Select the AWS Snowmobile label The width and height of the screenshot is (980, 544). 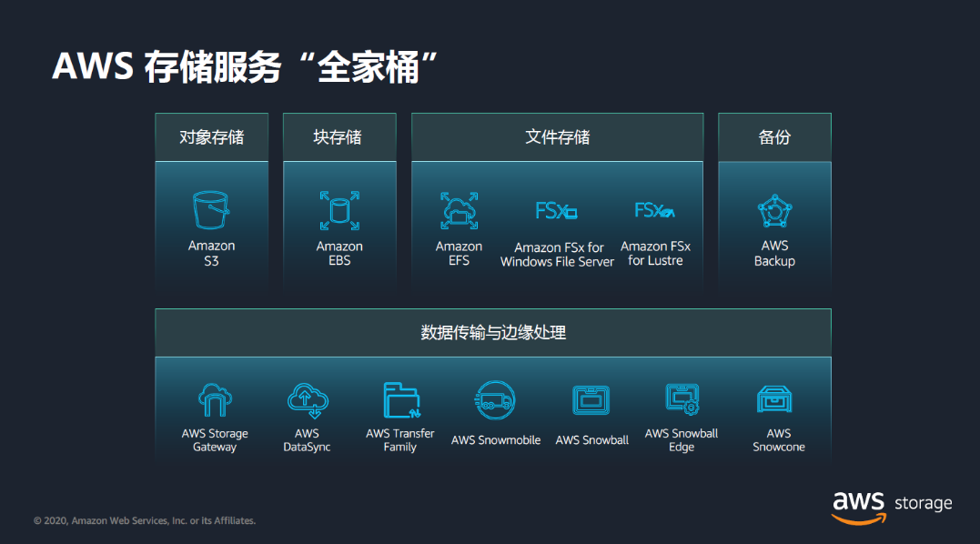(496, 439)
